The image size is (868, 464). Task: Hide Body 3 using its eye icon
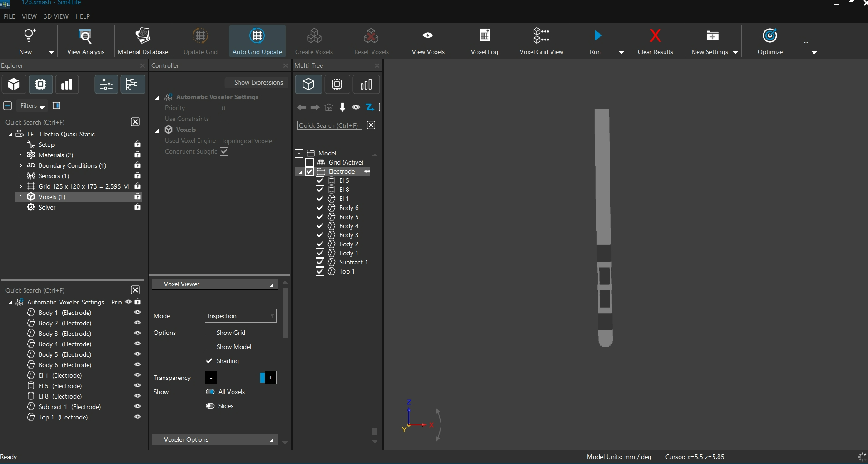pyautogui.click(x=137, y=334)
